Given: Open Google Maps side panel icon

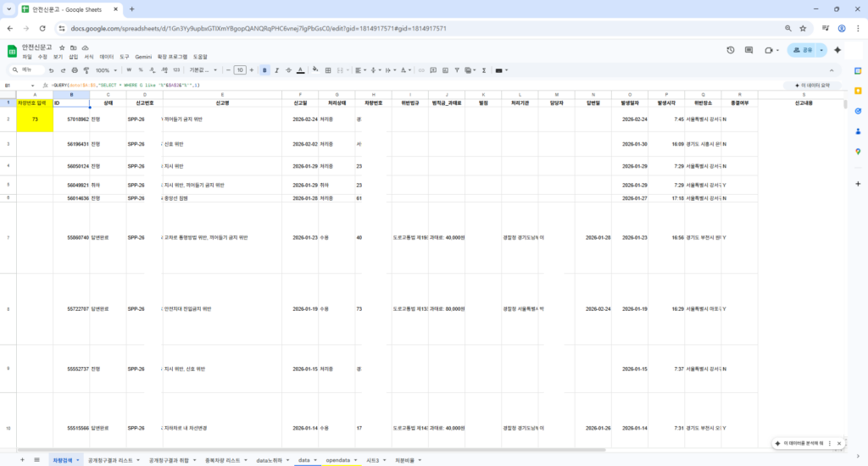Looking at the screenshot, I should 857,151.
